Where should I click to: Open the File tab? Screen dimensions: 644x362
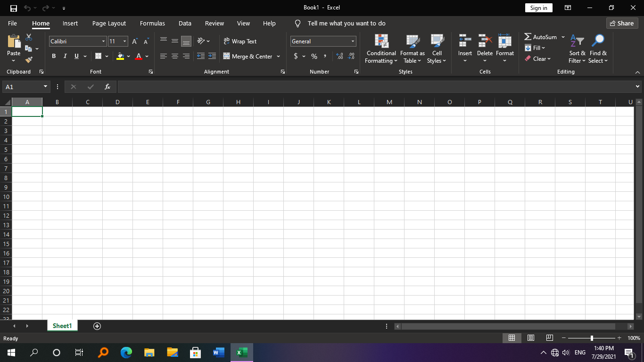12,23
